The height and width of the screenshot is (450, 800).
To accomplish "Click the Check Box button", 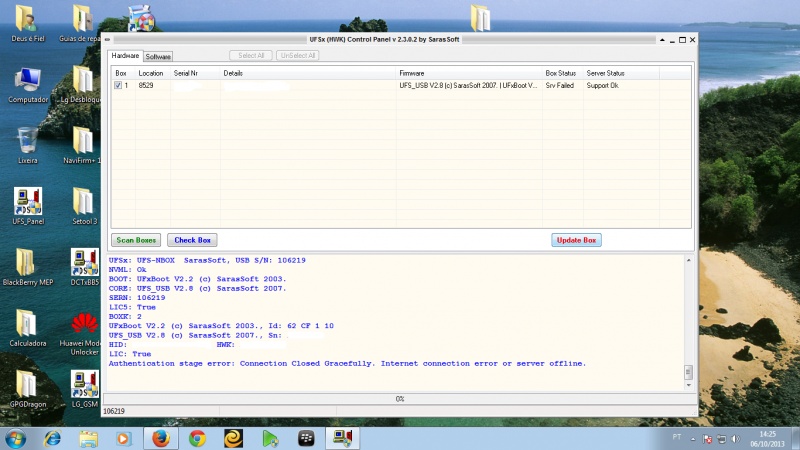I will pos(192,240).
